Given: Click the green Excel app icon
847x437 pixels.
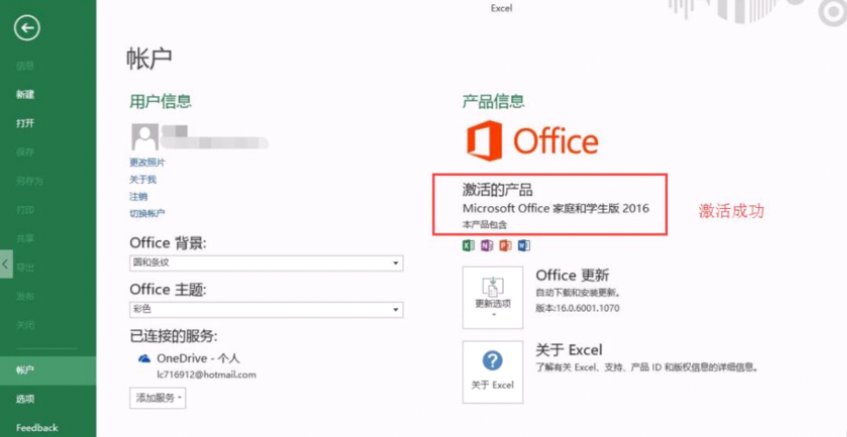Looking at the screenshot, I should [468, 246].
